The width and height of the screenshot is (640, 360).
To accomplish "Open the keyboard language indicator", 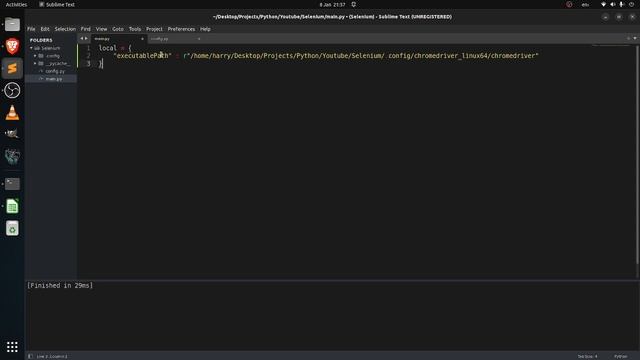I will [x=585, y=4].
